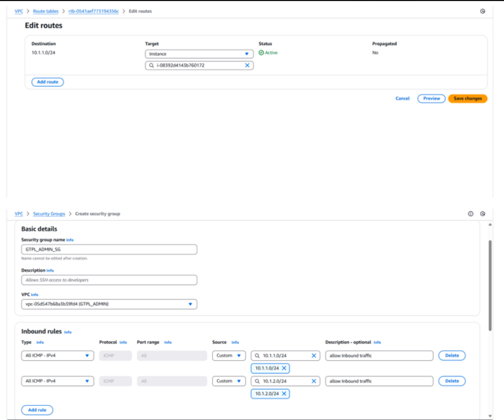Open the VPC selection dropdown GTPL_ADMIN
Image resolution: width=504 pixels, height=420 pixels.
(109, 304)
